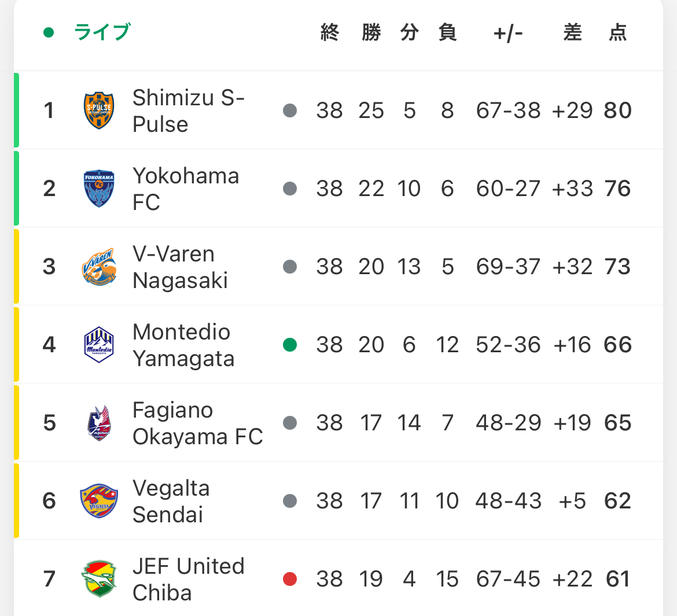Click the V-Varen Nagasaki team crest
This screenshot has height=616, width=677.
coord(99,266)
